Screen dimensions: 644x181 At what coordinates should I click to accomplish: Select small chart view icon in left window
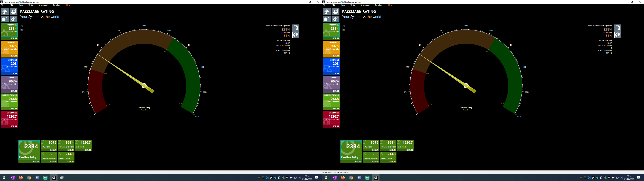(x=22, y=30)
